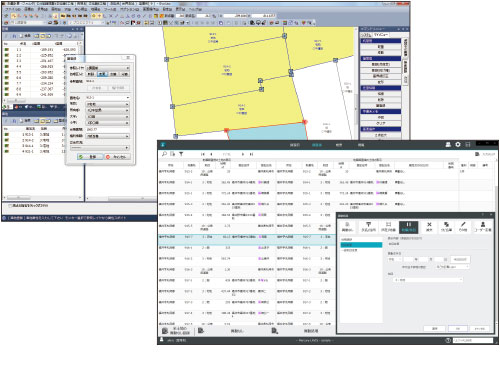
Task: Click the cyan highlighted land parcel on map
Action: 267,133
